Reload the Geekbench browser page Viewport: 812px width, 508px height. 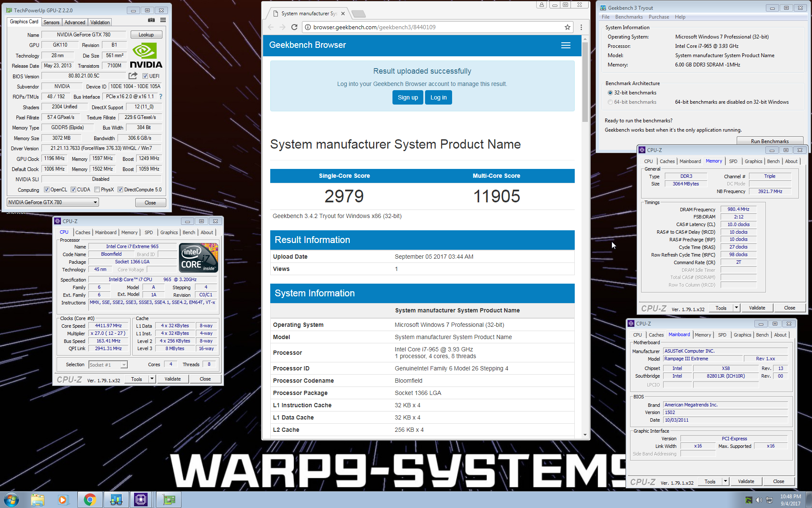294,27
